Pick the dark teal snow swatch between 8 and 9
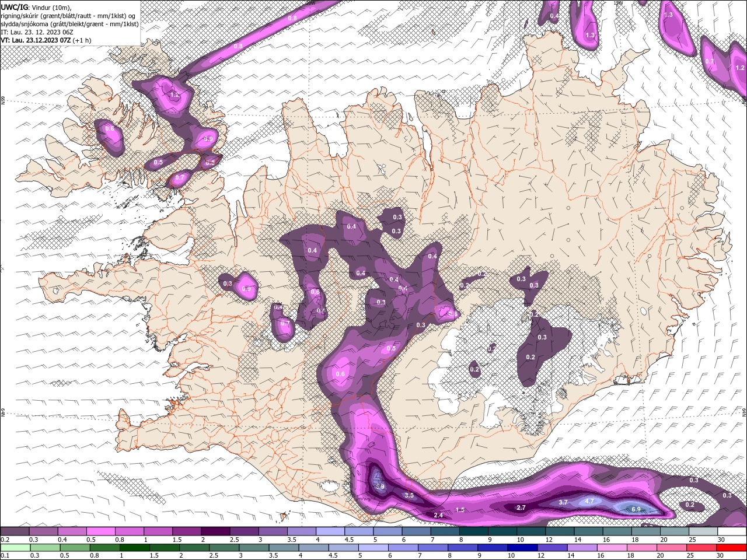Image resolution: width=747 pixels, height=560 pixels. pos(473,531)
